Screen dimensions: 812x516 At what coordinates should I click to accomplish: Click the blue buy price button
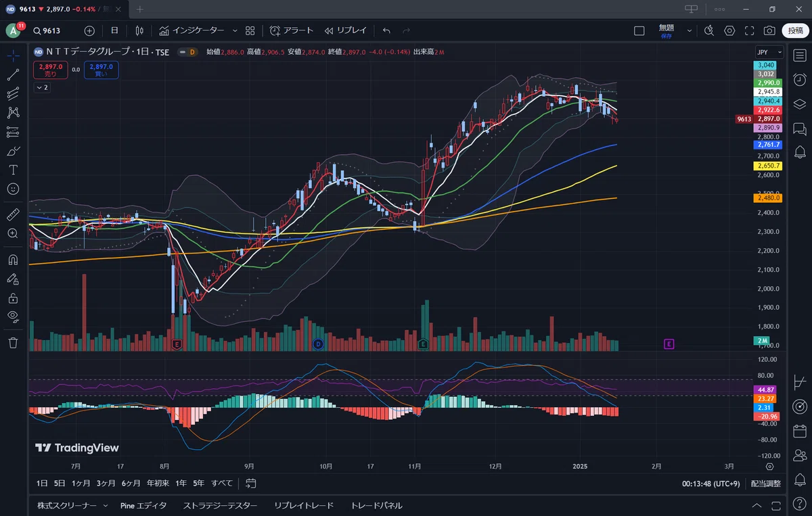101,70
